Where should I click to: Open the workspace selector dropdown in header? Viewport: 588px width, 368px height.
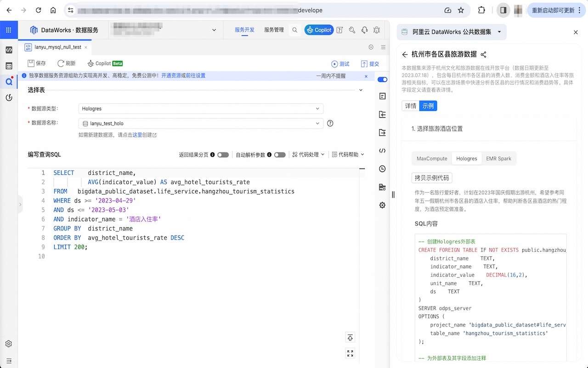165,30
